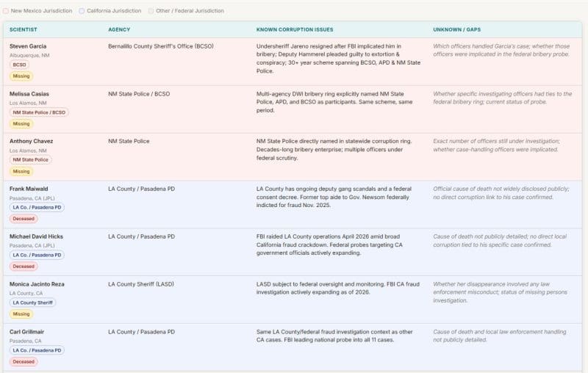Click the BCSO tag under Steven Garcia

19,65
